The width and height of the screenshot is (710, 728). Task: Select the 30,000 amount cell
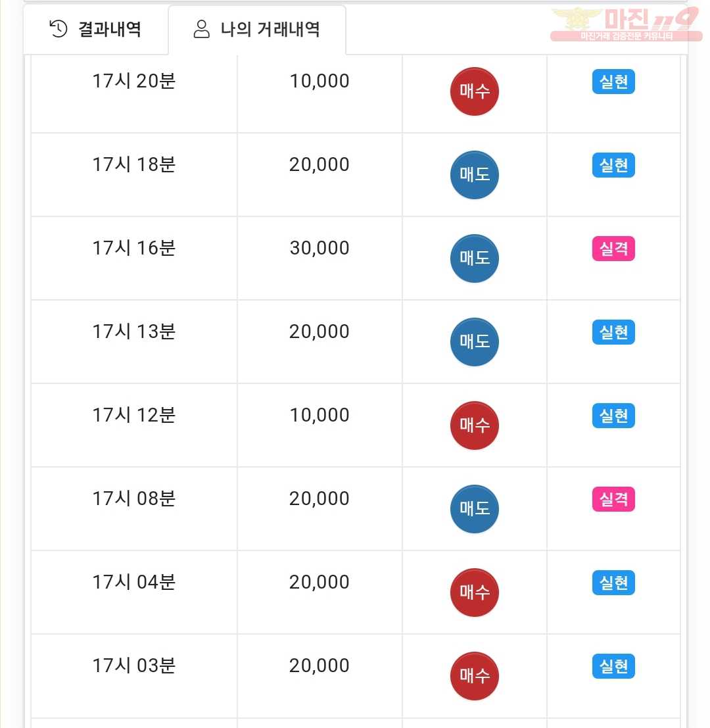(x=319, y=258)
